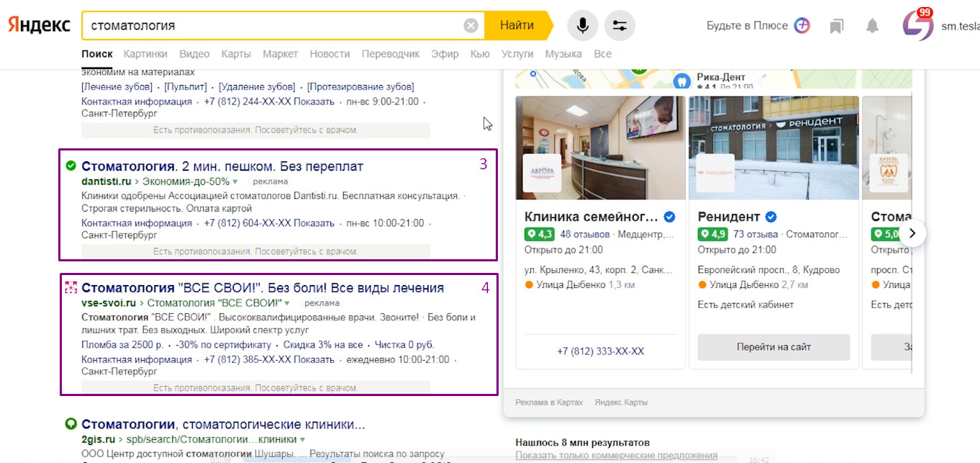Expand vse-svoi.ru result options arrow
980x463 pixels.
click(288, 303)
